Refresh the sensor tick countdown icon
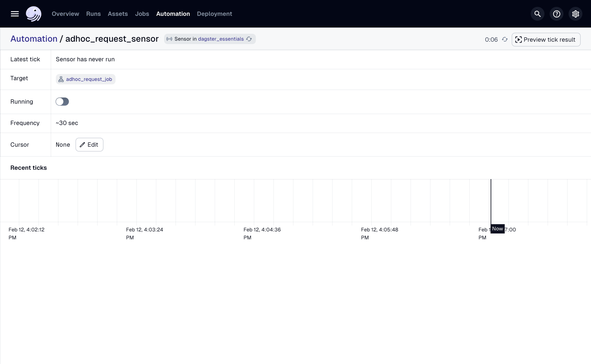591x364 pixels. click(504, 39)
